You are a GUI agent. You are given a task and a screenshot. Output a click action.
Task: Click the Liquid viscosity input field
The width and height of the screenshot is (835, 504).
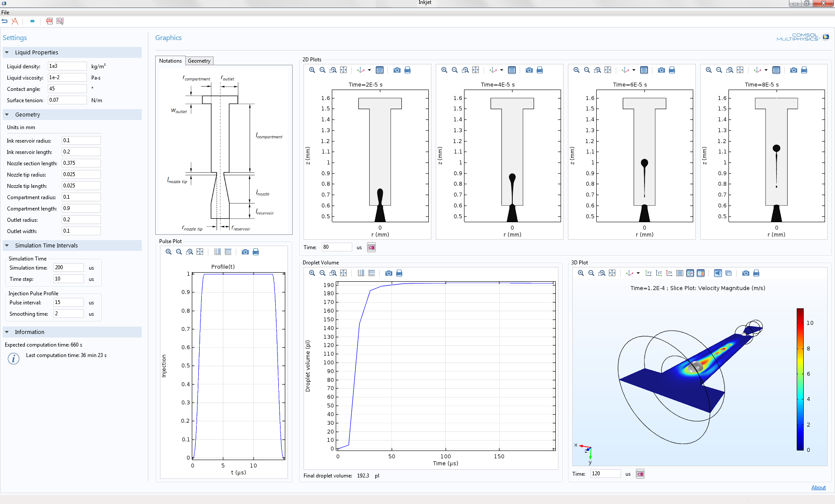click(x=67, y=77)
